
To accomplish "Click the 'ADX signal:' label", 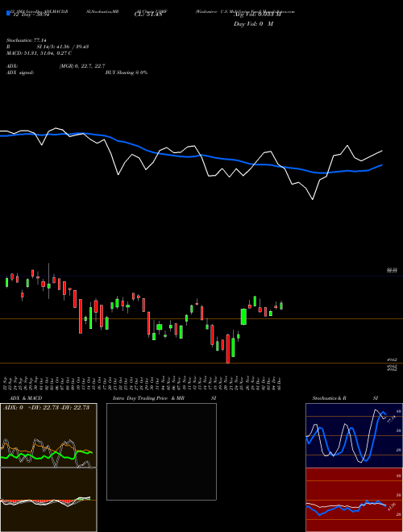I will coord(20,73).
